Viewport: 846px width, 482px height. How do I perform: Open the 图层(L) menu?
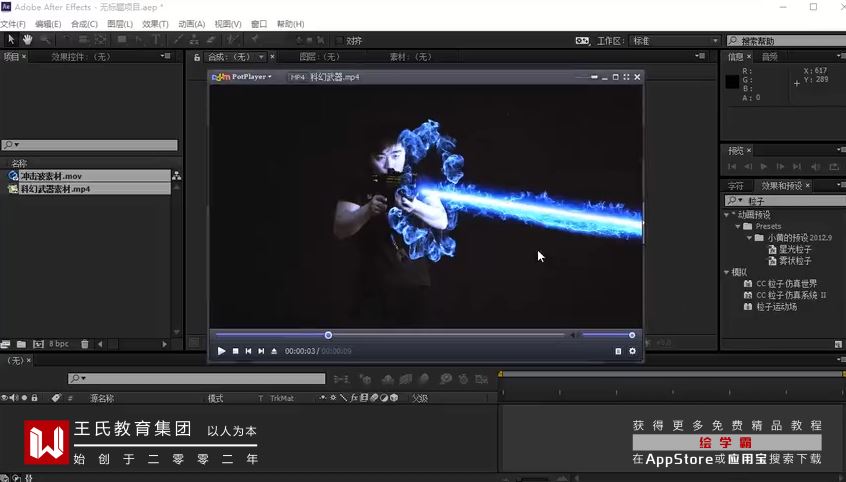[x=120, y=24]
